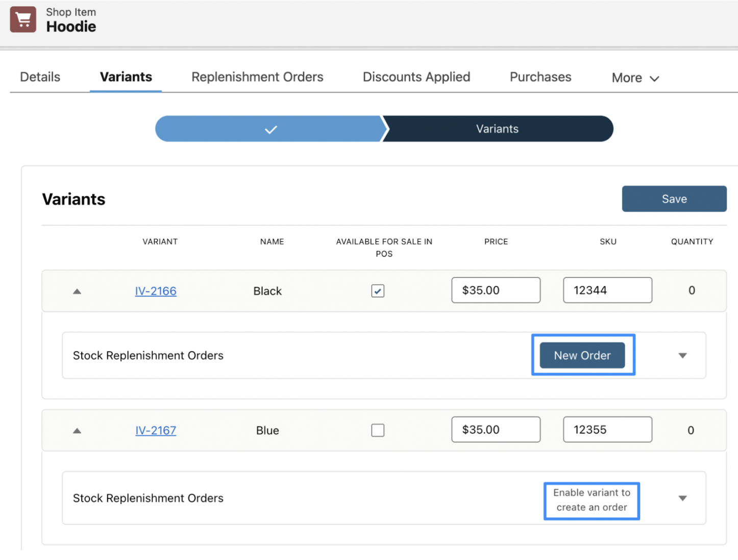Click the Variants stage in the progress path
This screenshot has height=560, width=738.
pos(497,129)
